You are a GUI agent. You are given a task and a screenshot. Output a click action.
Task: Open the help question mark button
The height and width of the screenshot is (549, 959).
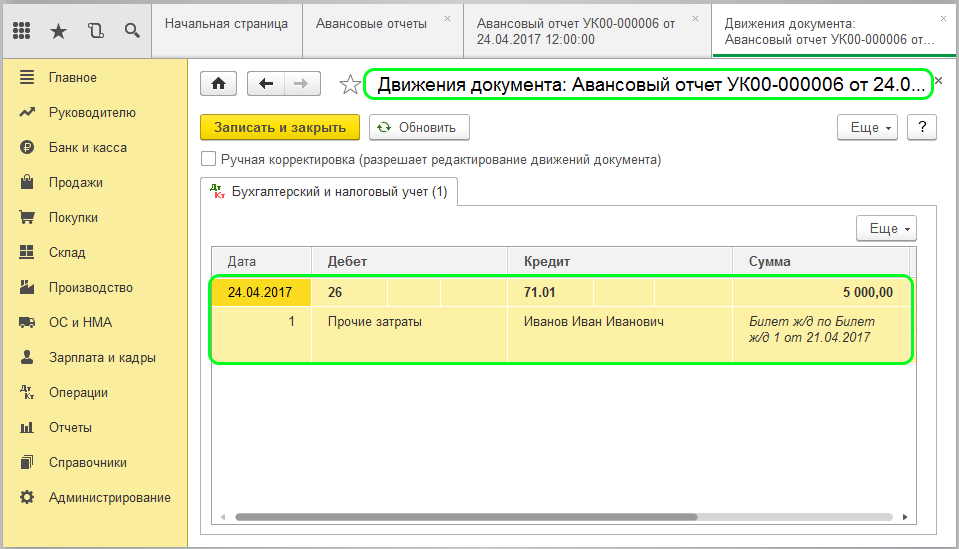tap(920, 127)
